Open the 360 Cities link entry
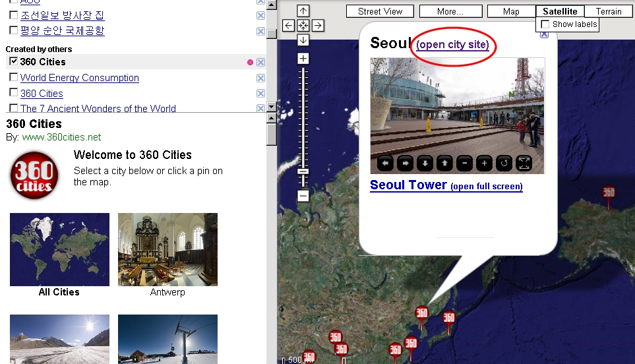Viewport: 635px width, 364px height. pyautogui.click(x=42, y=94)
